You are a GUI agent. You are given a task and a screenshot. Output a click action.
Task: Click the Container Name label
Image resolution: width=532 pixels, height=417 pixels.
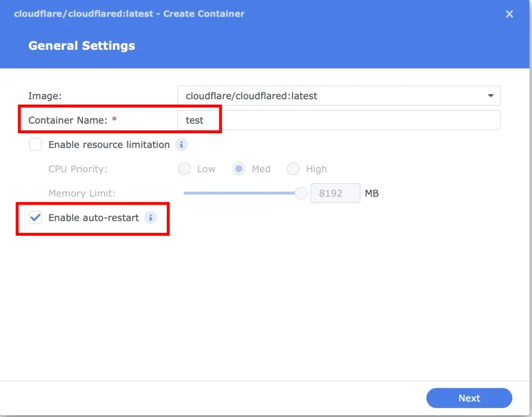(68, 120)
